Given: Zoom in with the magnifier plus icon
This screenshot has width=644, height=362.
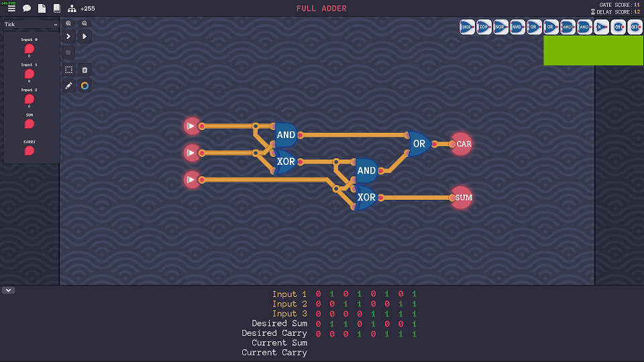Looking at the screenshot, I should click(x=68, y=23).
